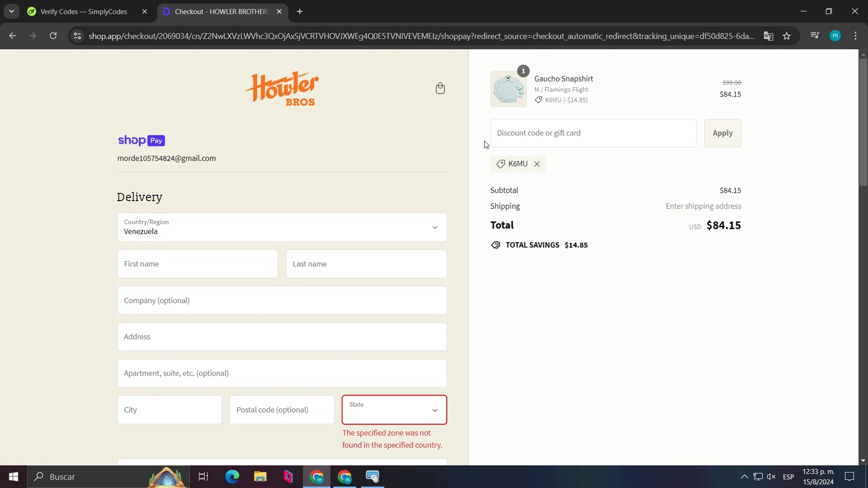This screenshot has width=868, height=488.
Task: Click the page vertical scrollbar
Action: [863, 121]
